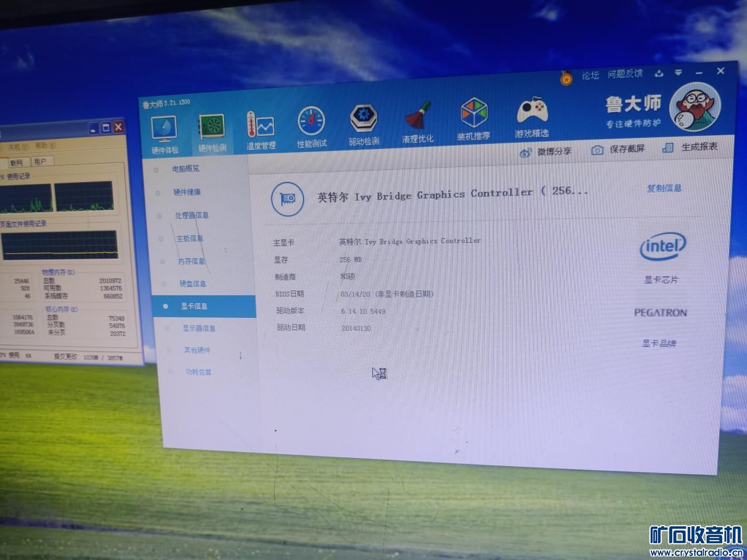Open 装机推荐 software recommendations
This screenshot has height=560, width=747.
[473, 120]
